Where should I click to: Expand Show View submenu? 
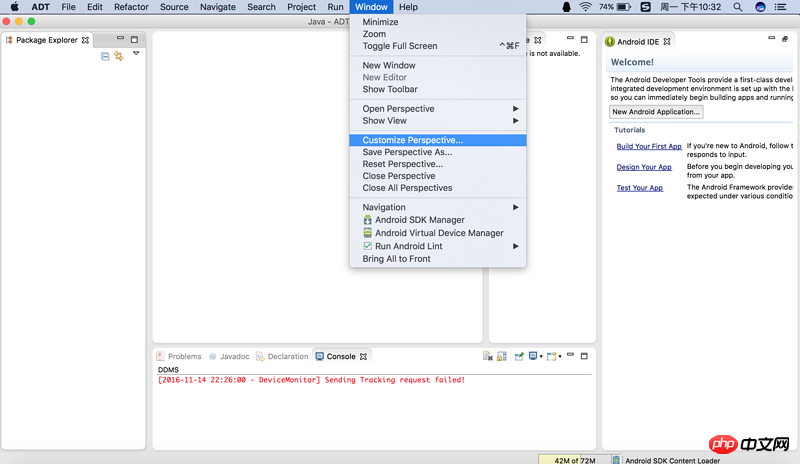click(438, 120)
